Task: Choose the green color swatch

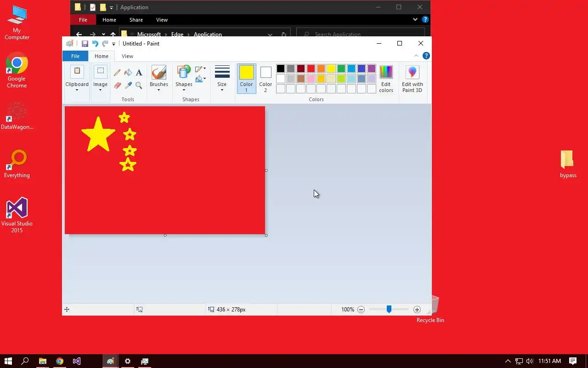Action: point(341,69)
